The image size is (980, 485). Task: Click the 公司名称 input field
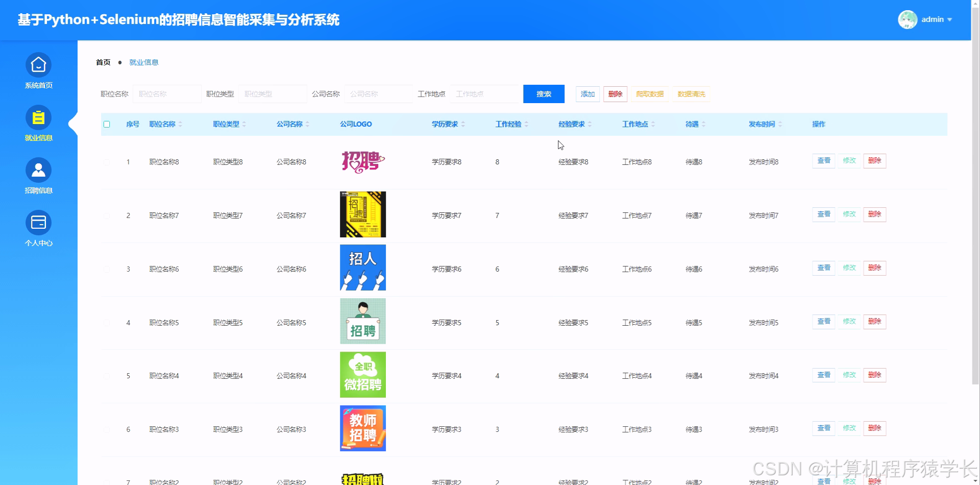tap(378, 94)
